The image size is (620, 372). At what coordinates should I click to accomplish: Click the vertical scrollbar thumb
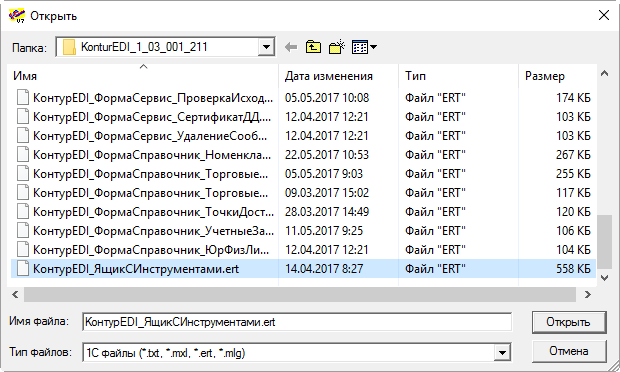click(x=604, y=242)
